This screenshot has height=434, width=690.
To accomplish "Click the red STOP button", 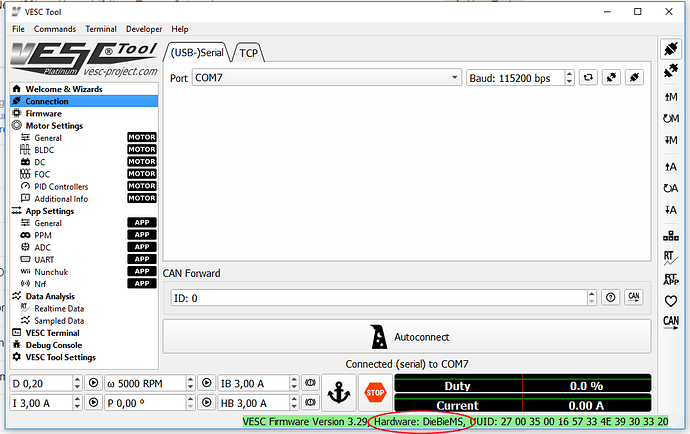I will 375,392.
